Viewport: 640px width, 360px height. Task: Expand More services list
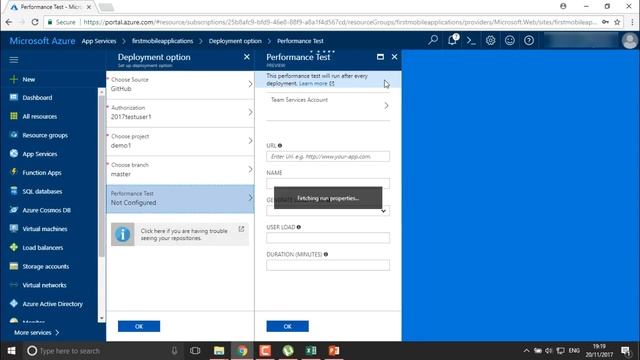tap(36, 333)
